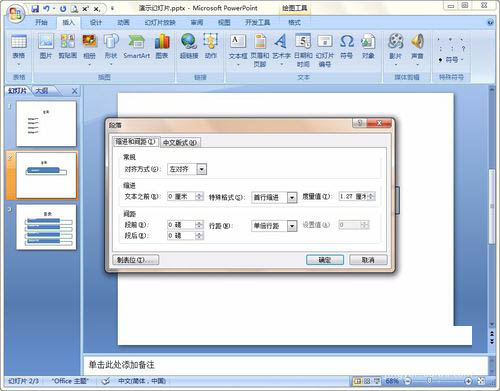Adjust indent measure value (度量值) spinner
The image size is (500, 391).
371,196
